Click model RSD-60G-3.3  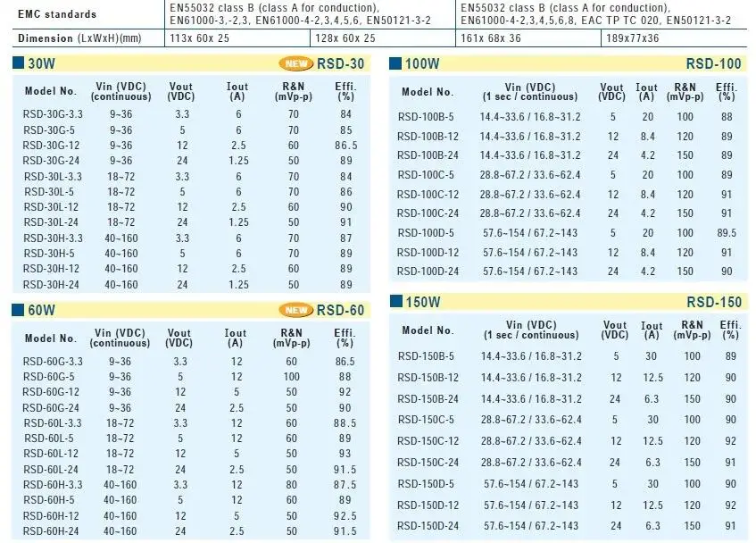coord(53,362)
